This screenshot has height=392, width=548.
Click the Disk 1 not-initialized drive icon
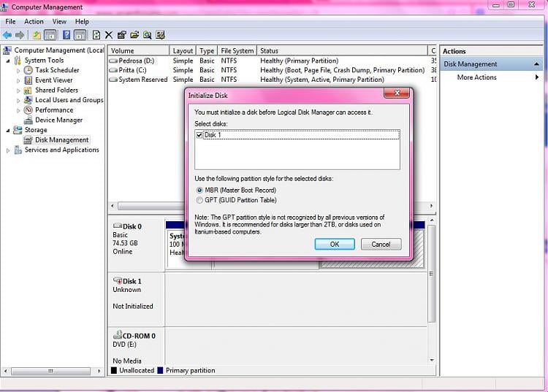118,280
